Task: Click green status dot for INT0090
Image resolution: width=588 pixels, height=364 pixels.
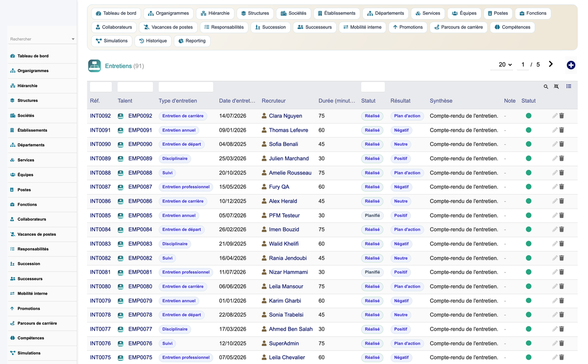Action: point(529,145)
